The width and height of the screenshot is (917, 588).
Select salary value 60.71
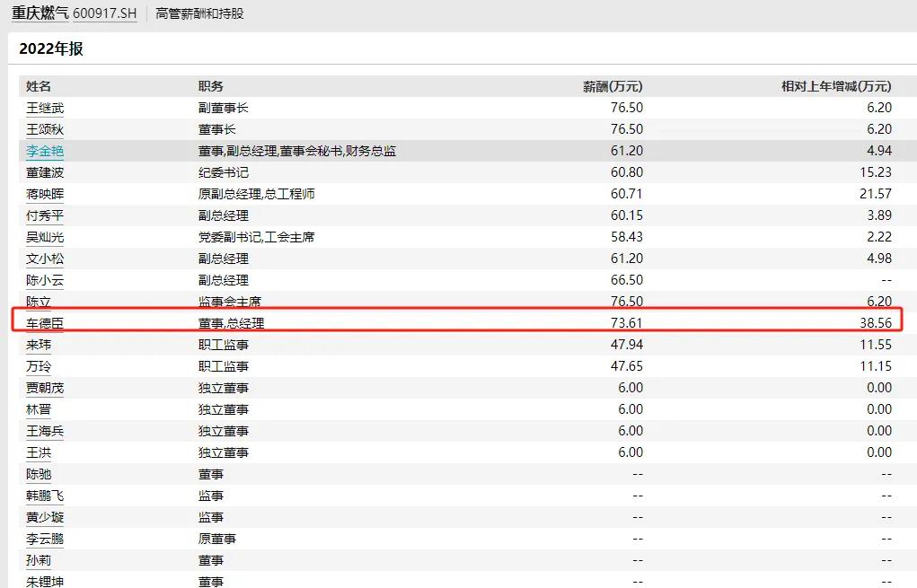(626, 194)
